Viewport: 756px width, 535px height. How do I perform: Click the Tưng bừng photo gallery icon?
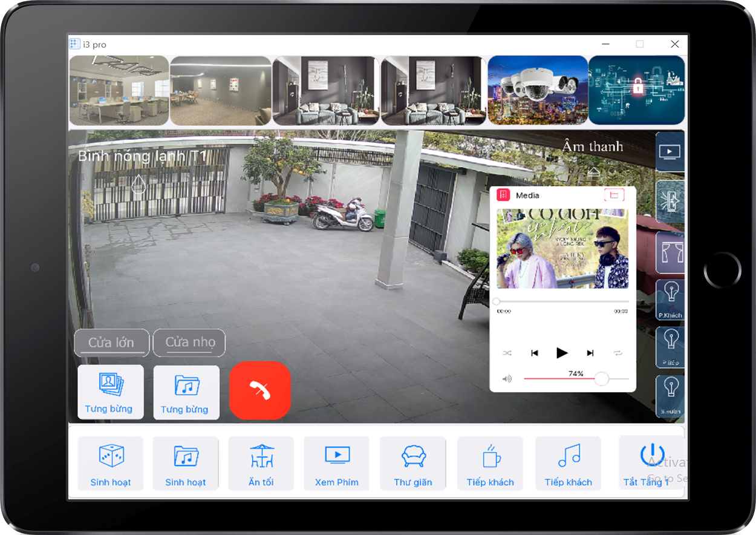pyautogui.click(x=111, y=392)
